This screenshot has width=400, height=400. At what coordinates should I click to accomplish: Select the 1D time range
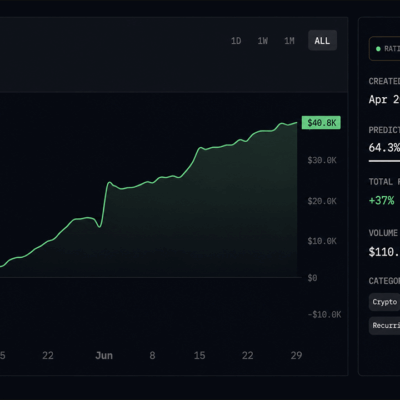(x=236, y=41)
